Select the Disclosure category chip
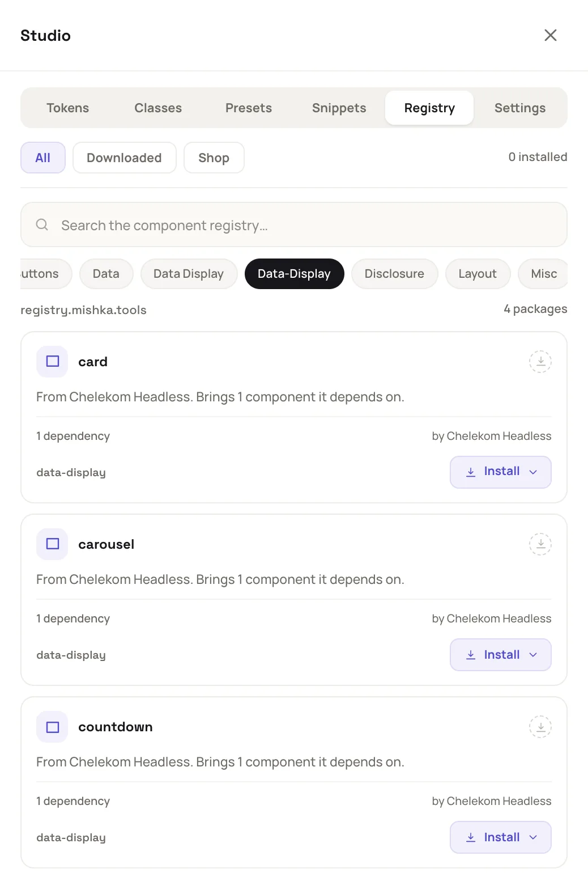Image resolution: width=588 pixels, height=873 pixels. click(x=395, y=274)
